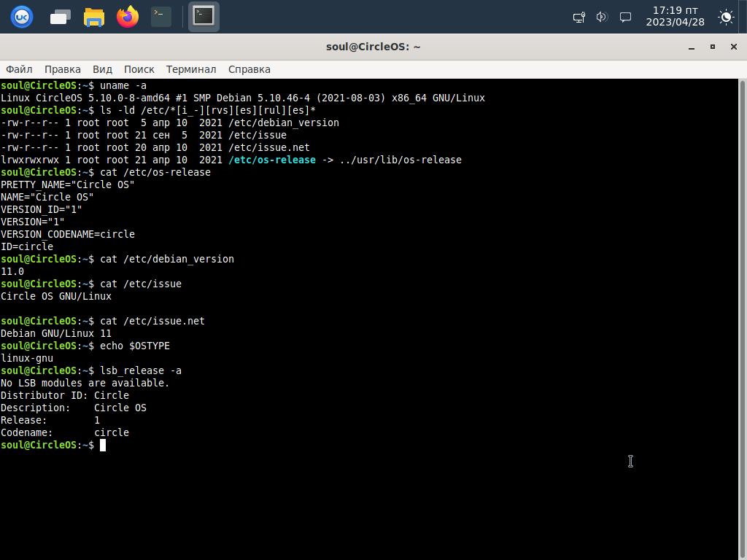Viewport: 747px width, 560px height.
Task: Click the terminal vertical scrollbar
Action: pyautogui.click(x=742, y=319)
